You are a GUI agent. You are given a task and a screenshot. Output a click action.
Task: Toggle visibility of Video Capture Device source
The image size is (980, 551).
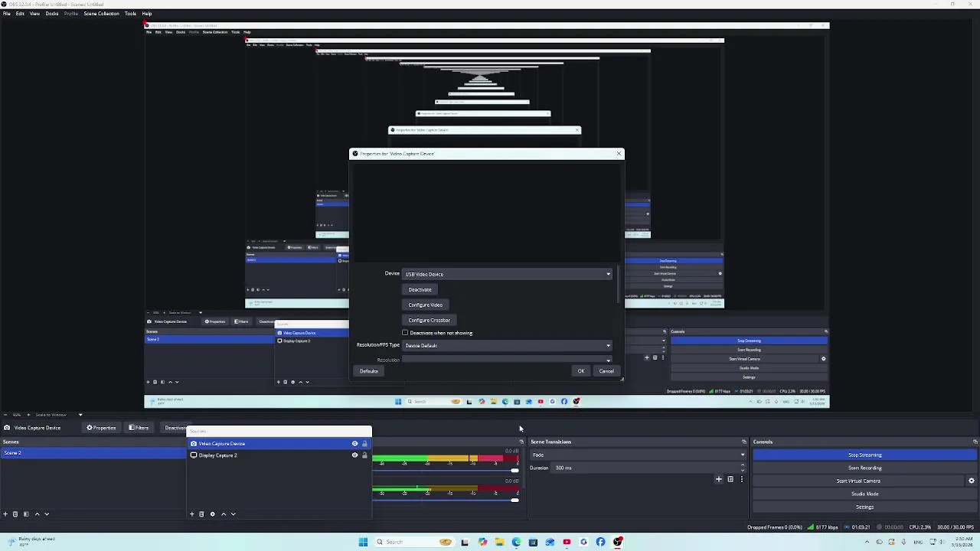coord(354,444)
